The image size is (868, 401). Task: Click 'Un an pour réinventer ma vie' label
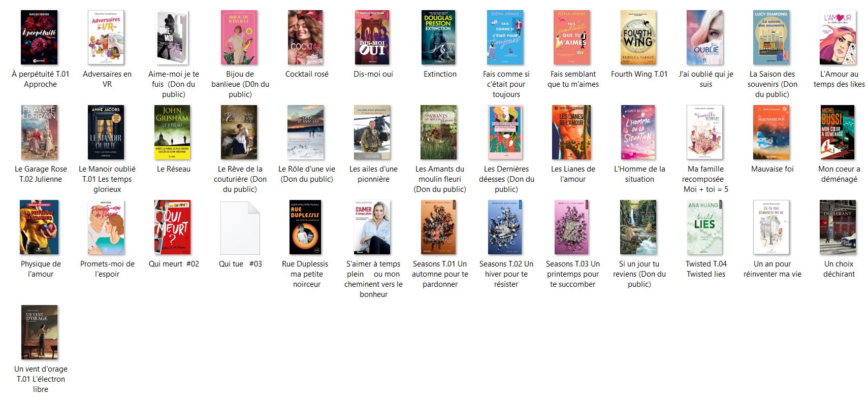[773, 269]
